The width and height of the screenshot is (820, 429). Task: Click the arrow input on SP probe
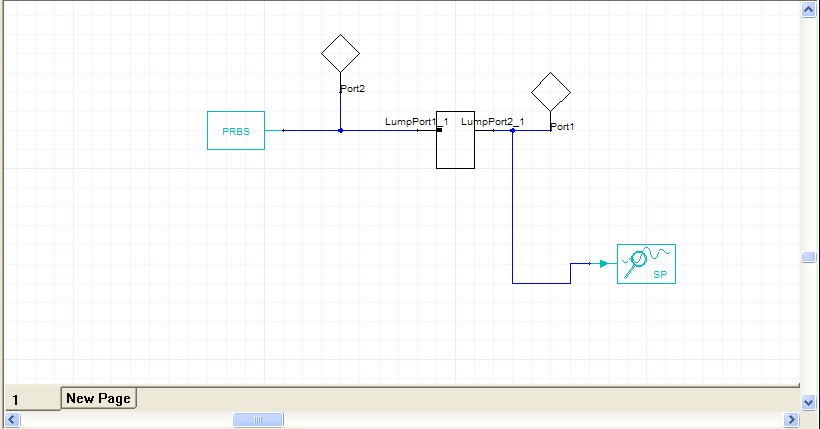coord(604,264)
